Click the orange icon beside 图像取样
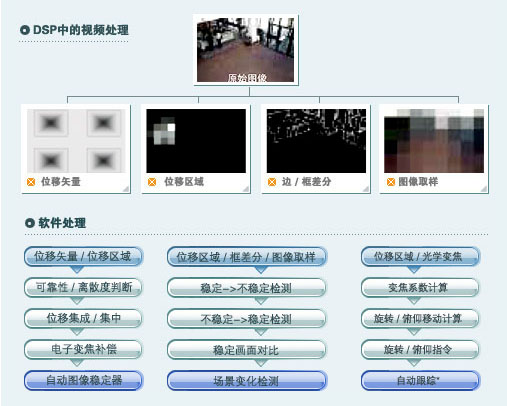This screenshot has height=406, width=507. (x=391, y=182)
